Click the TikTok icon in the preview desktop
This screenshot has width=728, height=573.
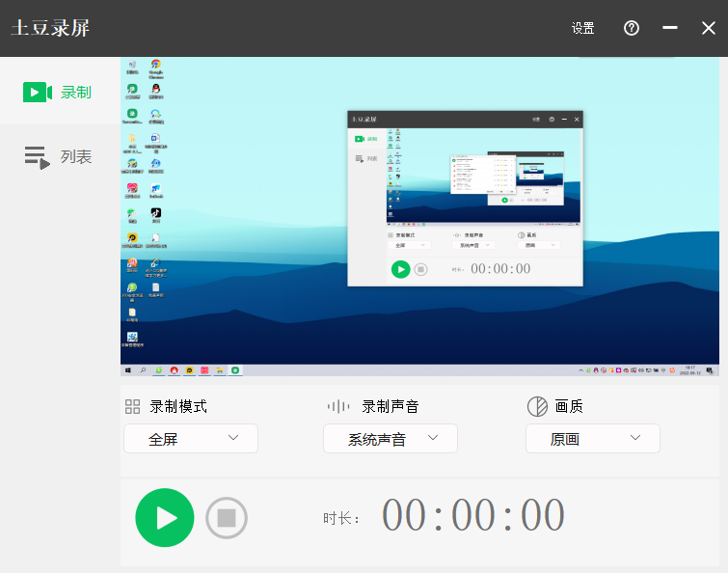coord(155,214)
